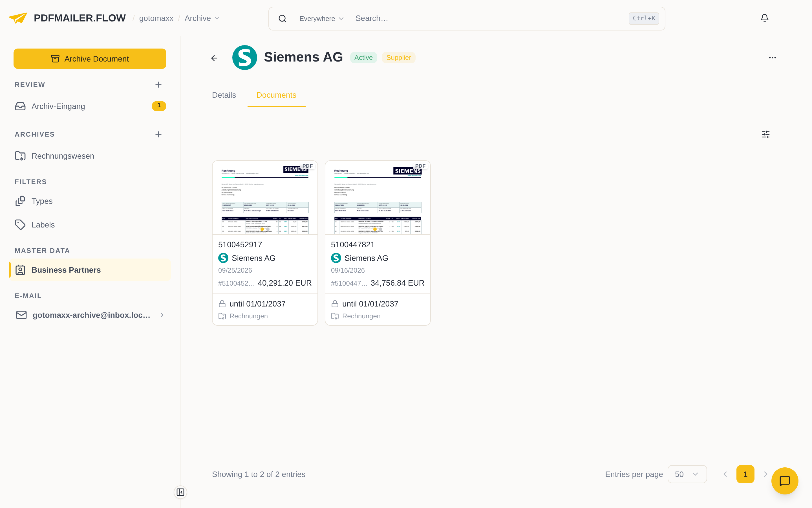Click the Active status badge
812x508 pixels.
pyautogui.click(x=363, y=58)
